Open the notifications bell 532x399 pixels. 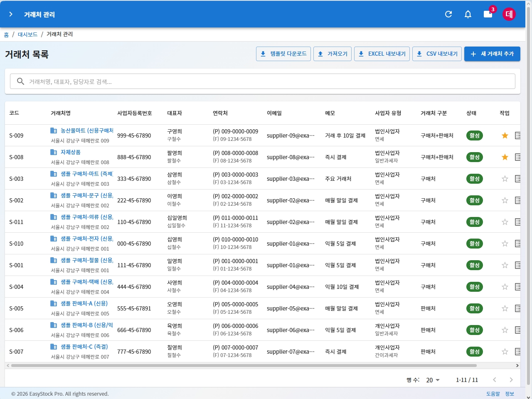[x=468, y=14]
